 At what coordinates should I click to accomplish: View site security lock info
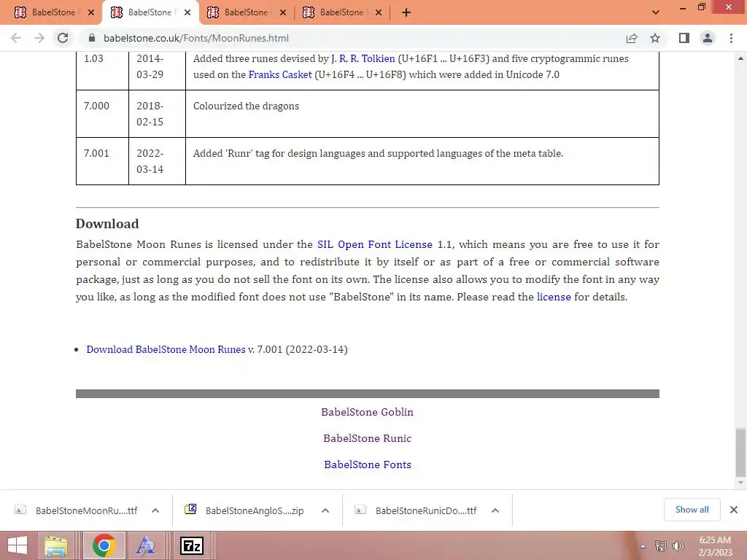(92, 38)
